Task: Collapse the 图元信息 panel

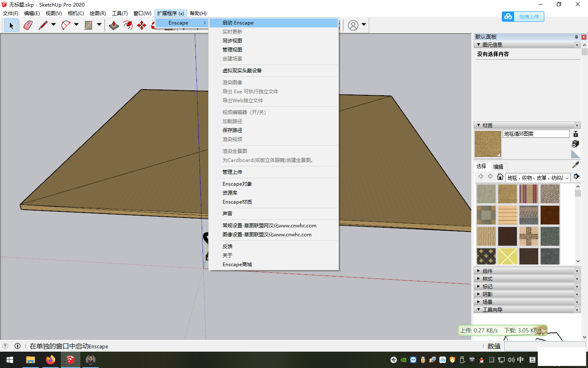Action: pos(479,45)
